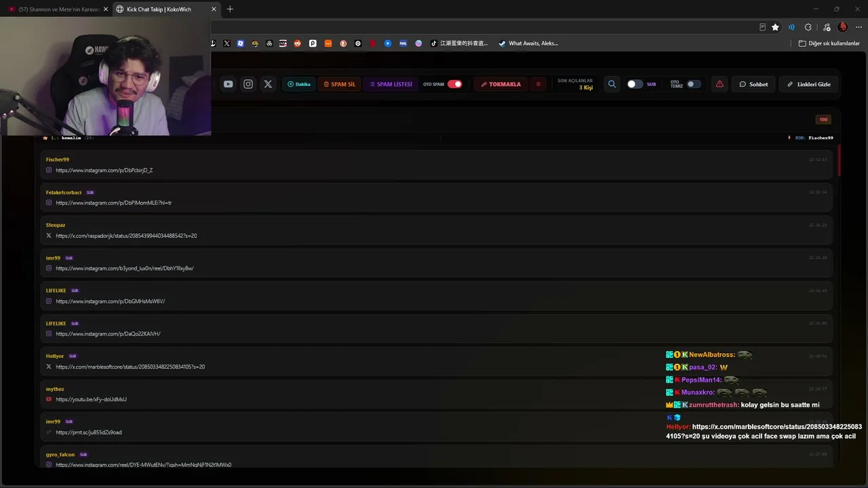Viewport: 868px width, 488px height.
Task: Open a new browser tab with plus icon
Action: [x=230, y=9]
